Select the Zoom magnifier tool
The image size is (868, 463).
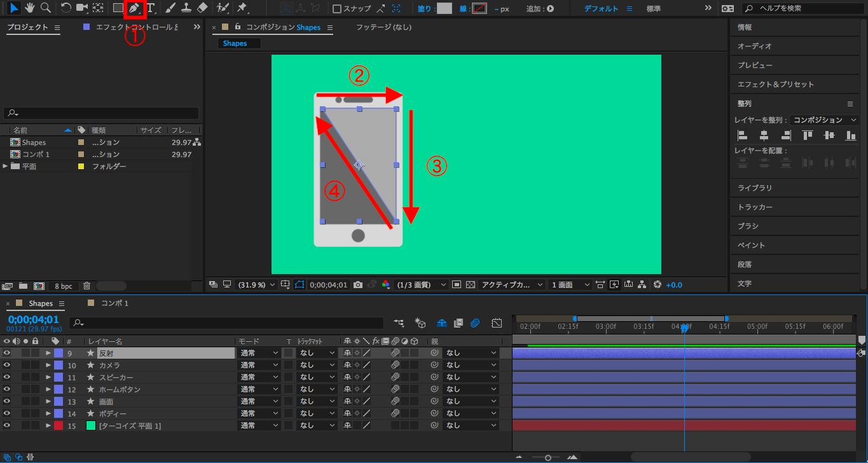click(46, 8)
